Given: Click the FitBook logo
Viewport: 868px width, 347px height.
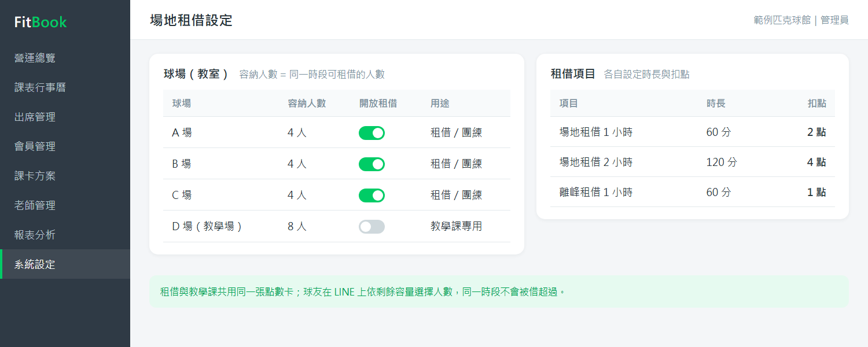Looking at the screenshot, I should pos(41,23).
